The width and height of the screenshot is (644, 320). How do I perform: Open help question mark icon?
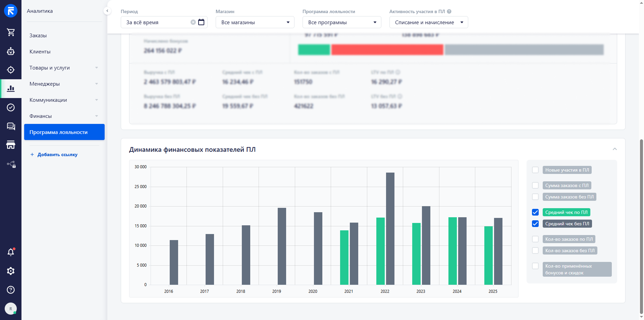(11, 290)
